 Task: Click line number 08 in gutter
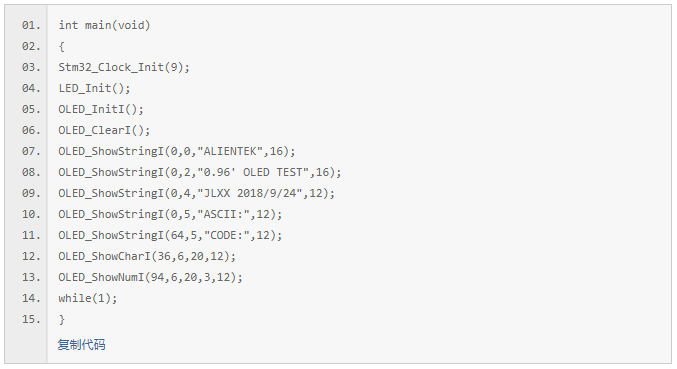[31, 172]
